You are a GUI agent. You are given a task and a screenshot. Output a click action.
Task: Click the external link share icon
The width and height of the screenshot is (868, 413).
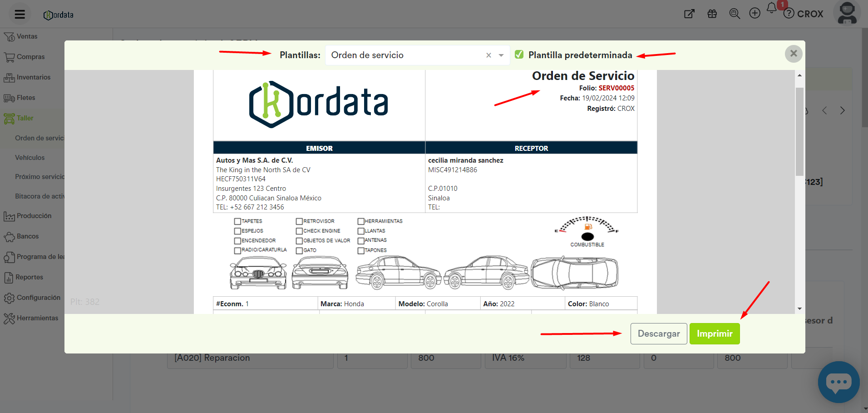click(x=689, y=14)
